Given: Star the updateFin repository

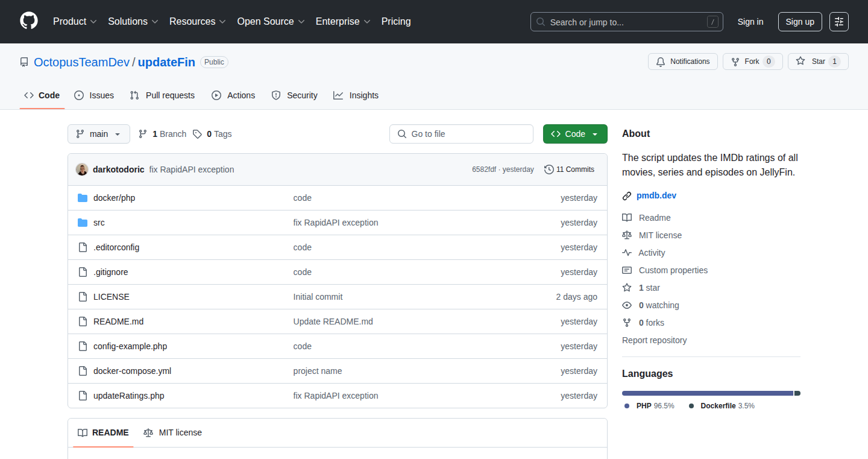Looking at the screenshot, I should pos(818,62).
